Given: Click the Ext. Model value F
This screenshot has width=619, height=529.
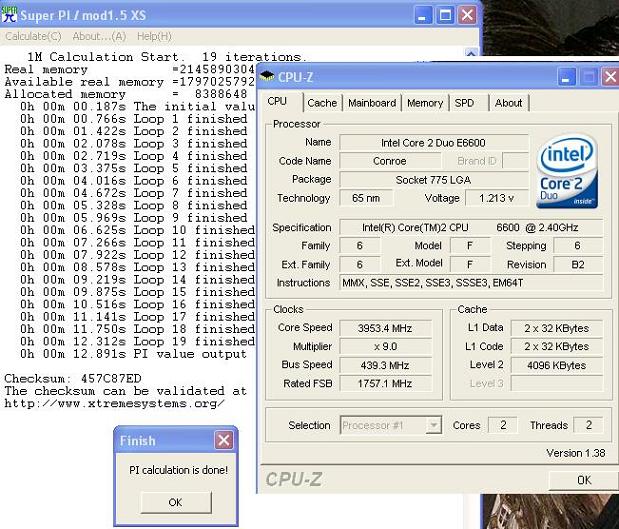Looking at the screenshot, I should 470,264.
